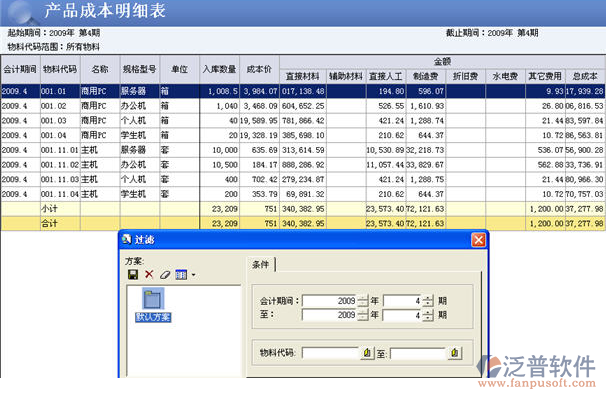Open lookup for ending 物料代码 field
The image size is (606, 399).
[x=455, y=353]
